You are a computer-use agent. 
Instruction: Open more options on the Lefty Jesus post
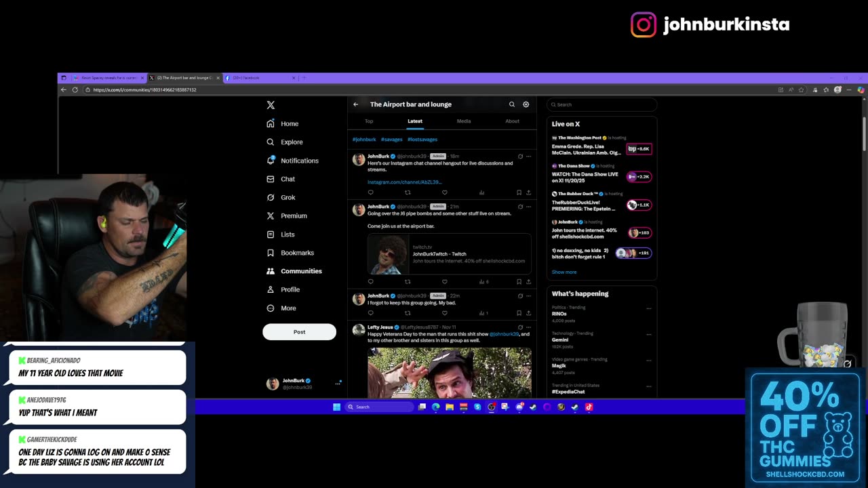point(528,327)
